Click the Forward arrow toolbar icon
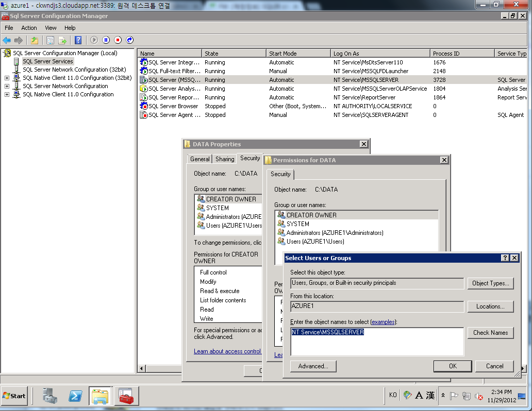Viewport: 532px width, 411px height. point(19,40)
